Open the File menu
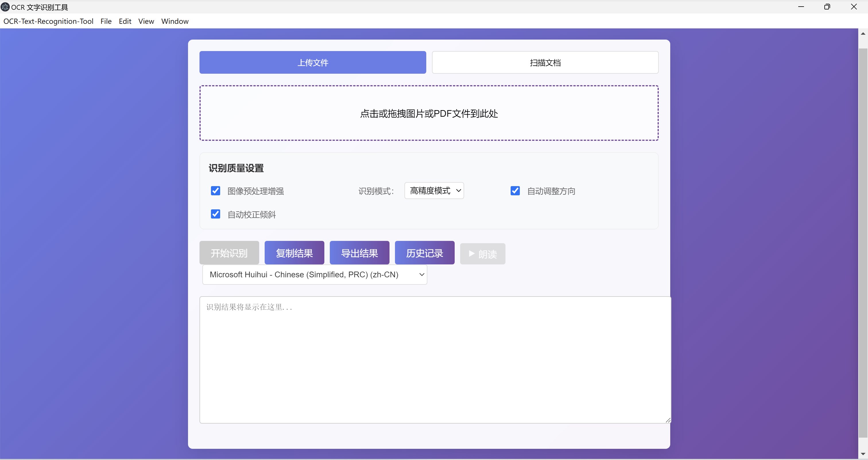Image resolution: width=868 pixels, height=460 pixels. (106, 21)
